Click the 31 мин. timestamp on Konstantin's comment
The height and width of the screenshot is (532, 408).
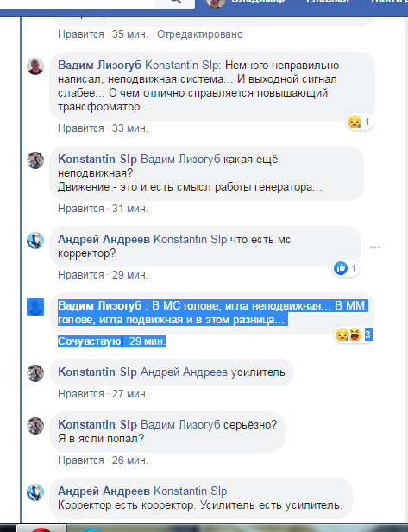coord(130,209)
